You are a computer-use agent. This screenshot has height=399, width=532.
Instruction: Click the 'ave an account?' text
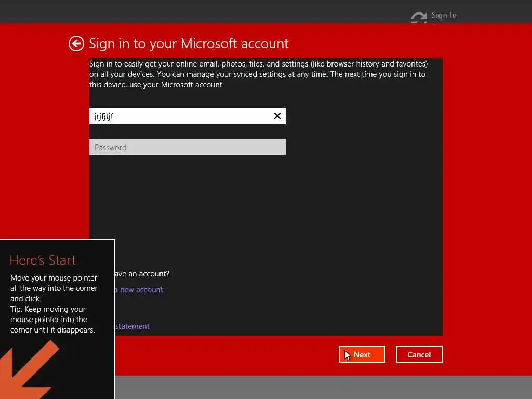click(x=142, y=274)
